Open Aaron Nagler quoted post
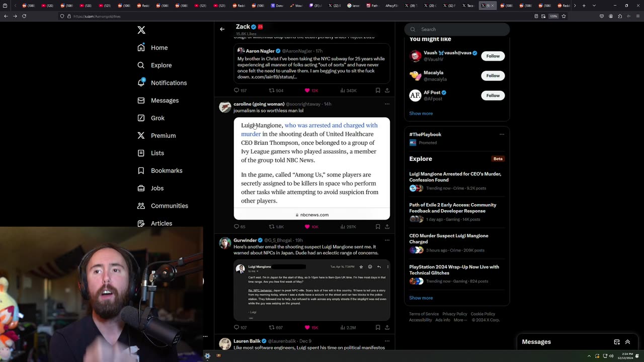 pos(311,64)
